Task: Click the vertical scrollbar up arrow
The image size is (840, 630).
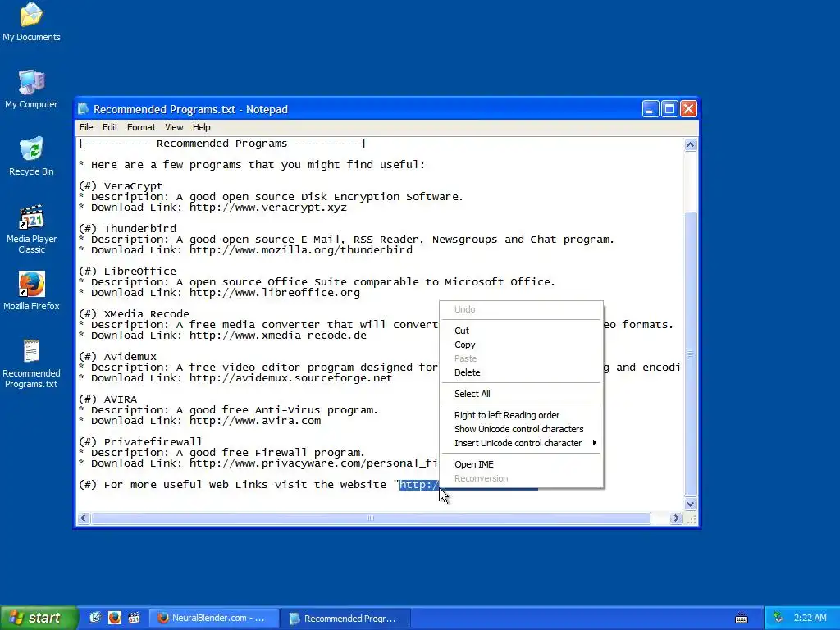Action: click(x=690, y=144)
